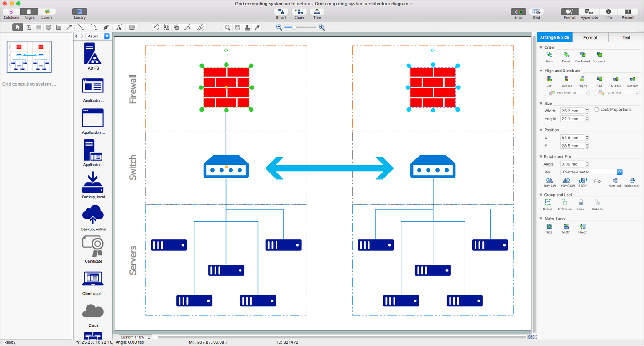This screenshot has width=644, height=346.
Task: Collapse the Rotate and Flip section
Action: (x=541, y=157)
